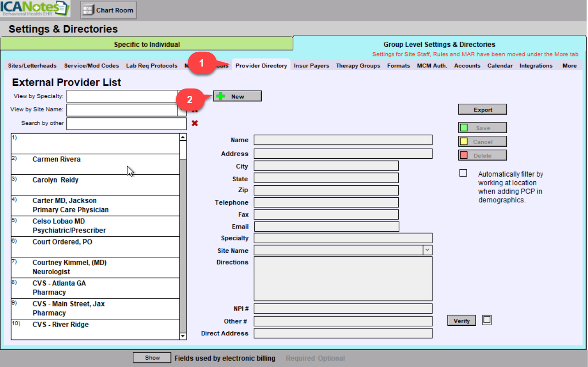This screenshot has height=367, width=588.
Task: Click the ICANotes logo
Action: pyautogui.click(x=35, y=9)
